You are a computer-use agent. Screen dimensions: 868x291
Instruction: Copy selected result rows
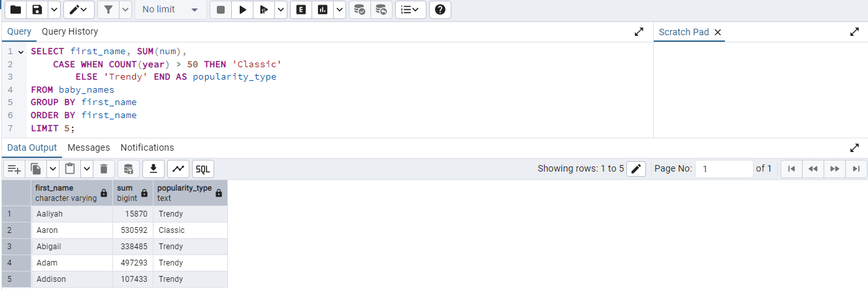(36, 169)
